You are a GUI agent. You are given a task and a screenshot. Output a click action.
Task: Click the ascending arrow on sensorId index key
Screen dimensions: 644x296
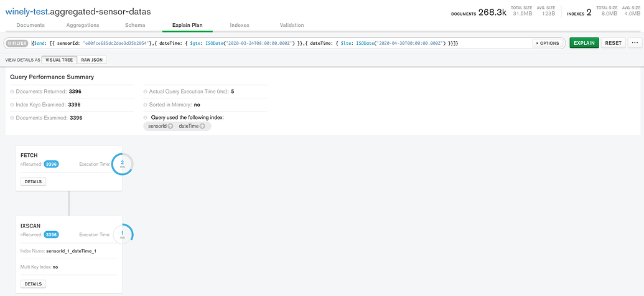click(170, 127)
